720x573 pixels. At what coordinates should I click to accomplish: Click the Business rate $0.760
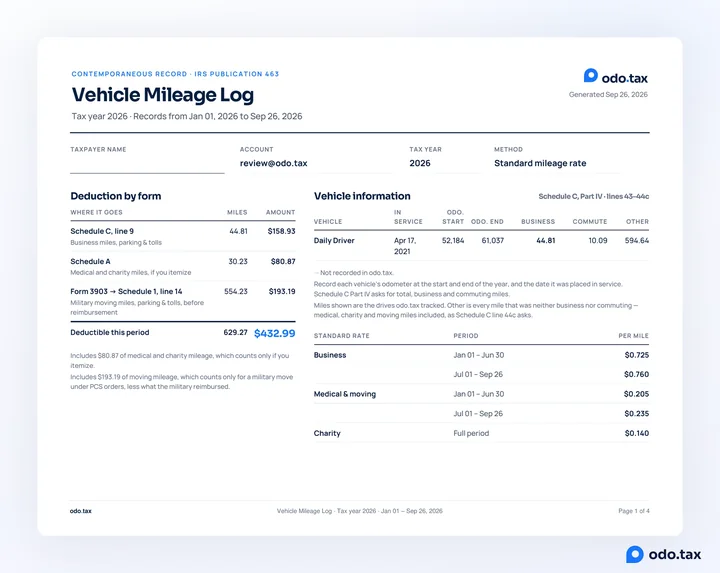click(x=636, y=374)
